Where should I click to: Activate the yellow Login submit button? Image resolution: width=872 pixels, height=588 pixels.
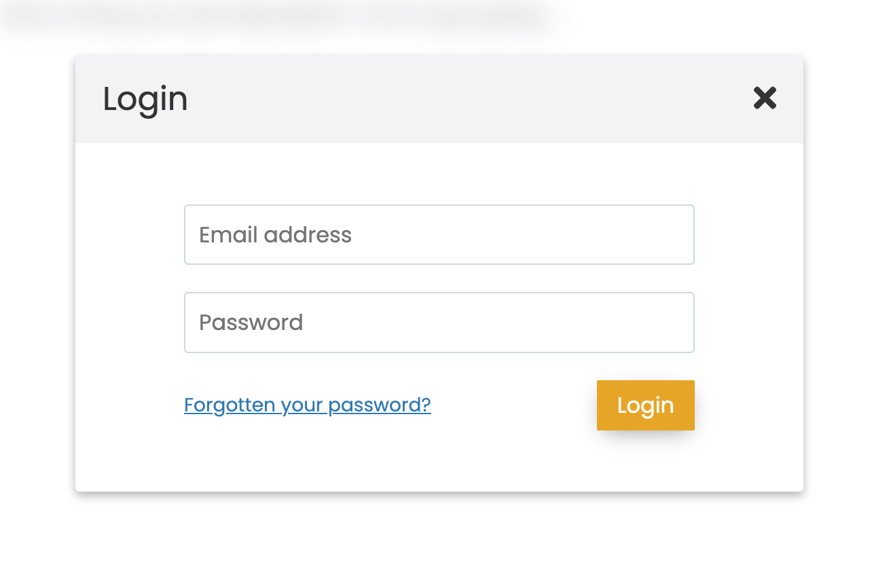(x=645, y=405)
